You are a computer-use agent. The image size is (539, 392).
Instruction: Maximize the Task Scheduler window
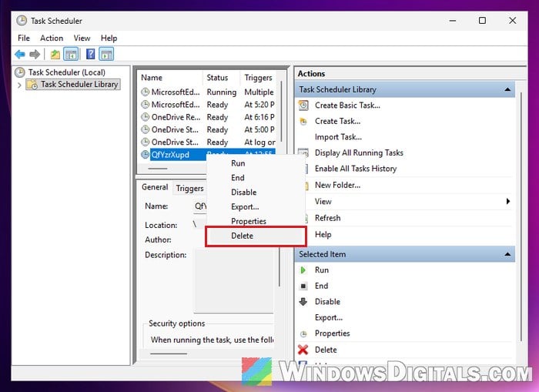(x=482, y=21)
